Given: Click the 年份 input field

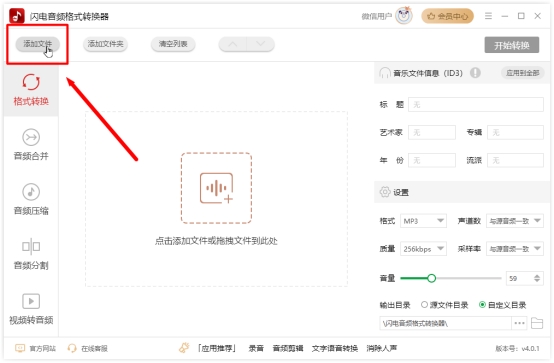Looking at the screenshot, I should point(432,160).
